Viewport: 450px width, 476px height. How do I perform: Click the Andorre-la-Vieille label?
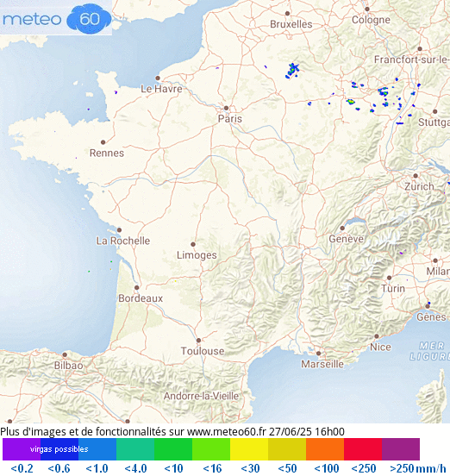pos(201,396)
